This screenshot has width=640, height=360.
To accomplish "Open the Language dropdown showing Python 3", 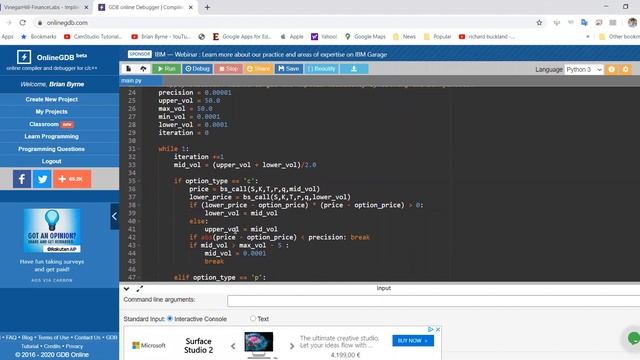I will tap(584, 69).
